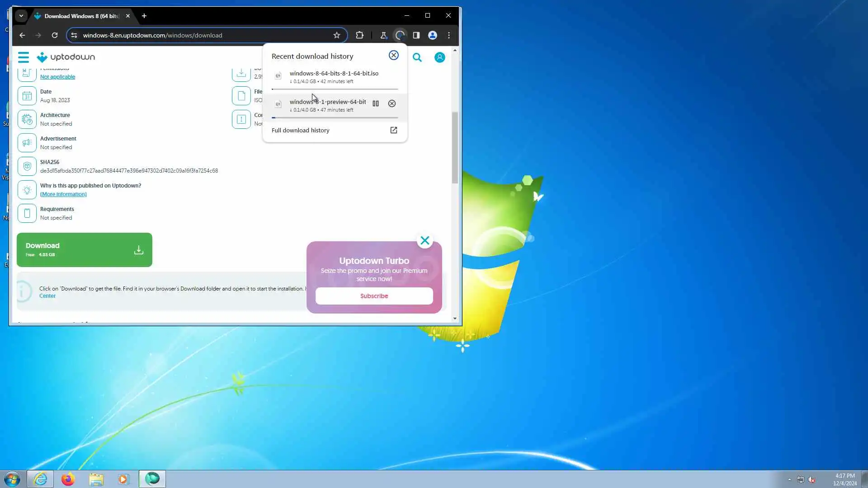Viewport: 868px width, 488px height.
Task: Cancel the windows-8-1-preview-64-bit download
Action: point(392,103)
